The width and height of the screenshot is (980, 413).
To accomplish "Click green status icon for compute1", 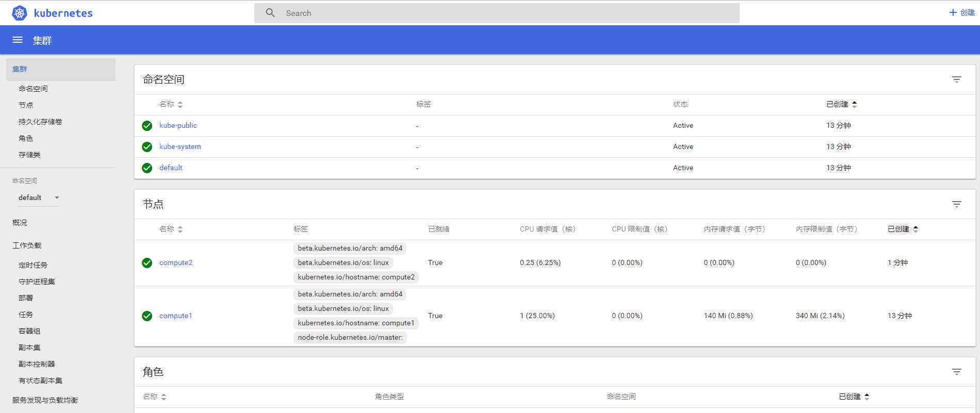I will pyautogui.click(x=147, y=316).
